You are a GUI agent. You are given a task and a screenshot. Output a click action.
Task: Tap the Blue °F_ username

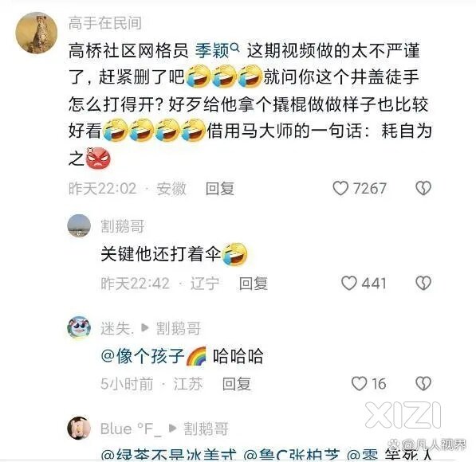pos(131,429)
